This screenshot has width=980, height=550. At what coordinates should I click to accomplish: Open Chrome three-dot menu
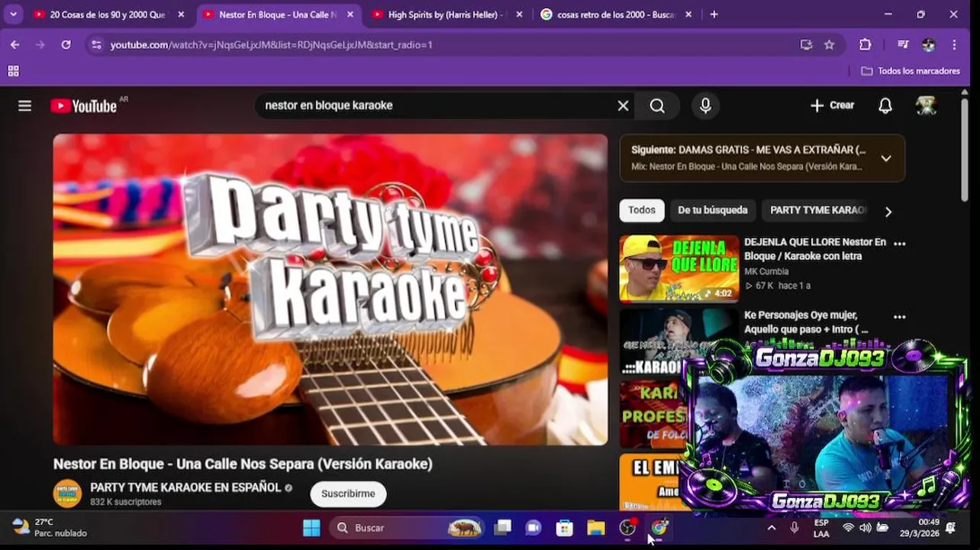(x=954, y=45)
